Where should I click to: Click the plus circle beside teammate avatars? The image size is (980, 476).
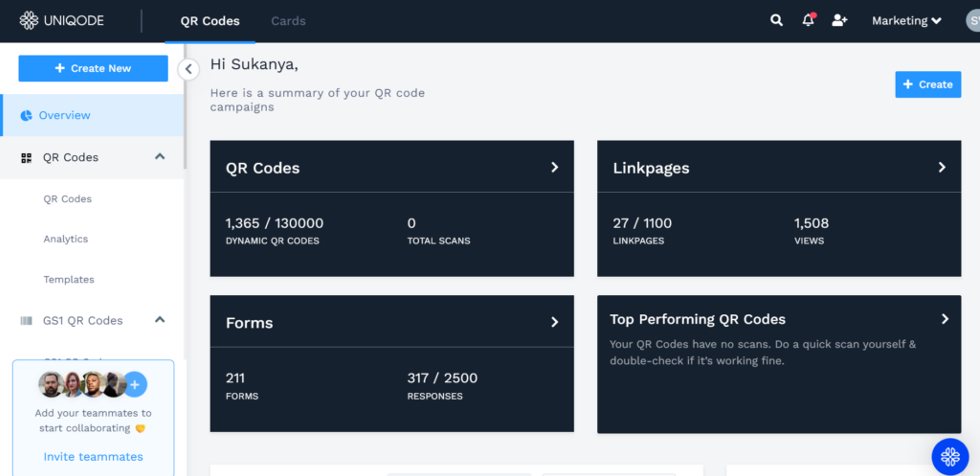click(135, 385)
